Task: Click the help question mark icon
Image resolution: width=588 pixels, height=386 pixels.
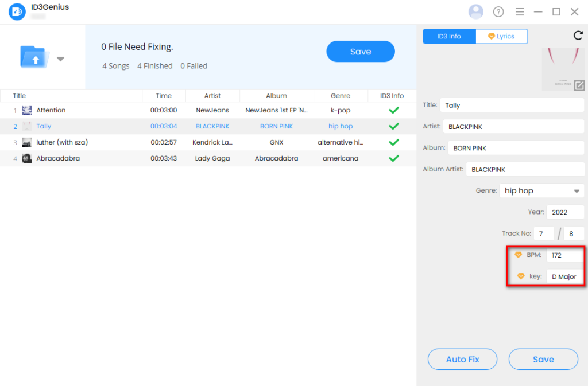Action: 498,11
